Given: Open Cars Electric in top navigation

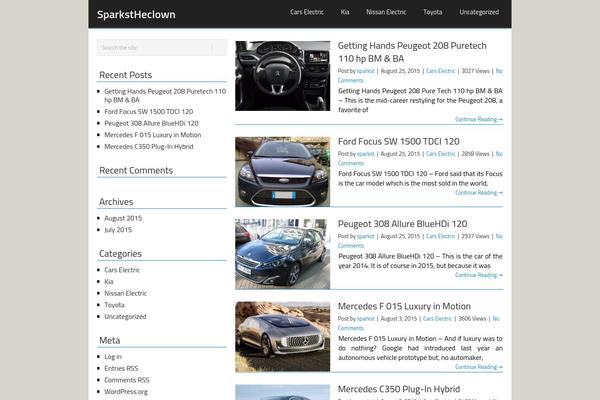Looking at the screenshot, I should tap(307, 12).
